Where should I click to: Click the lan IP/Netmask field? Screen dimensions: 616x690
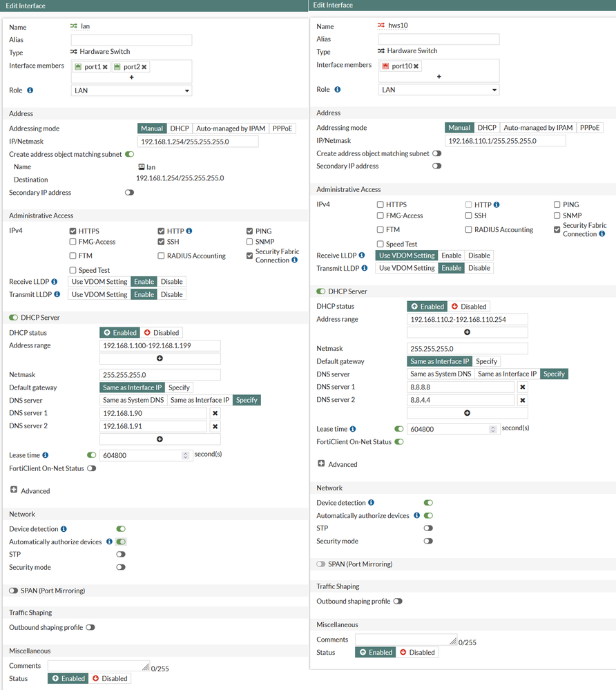[x=198, y=142]
